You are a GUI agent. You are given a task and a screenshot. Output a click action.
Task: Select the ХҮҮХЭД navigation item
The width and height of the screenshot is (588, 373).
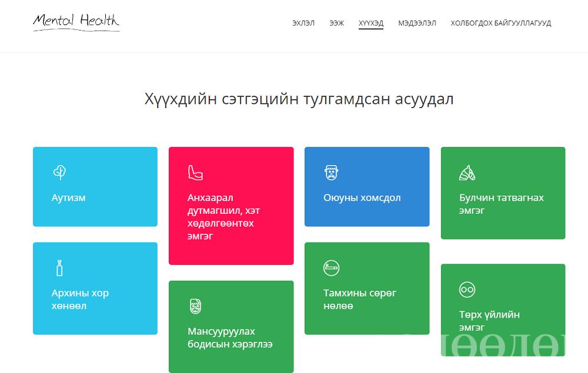tap(371, 23)
